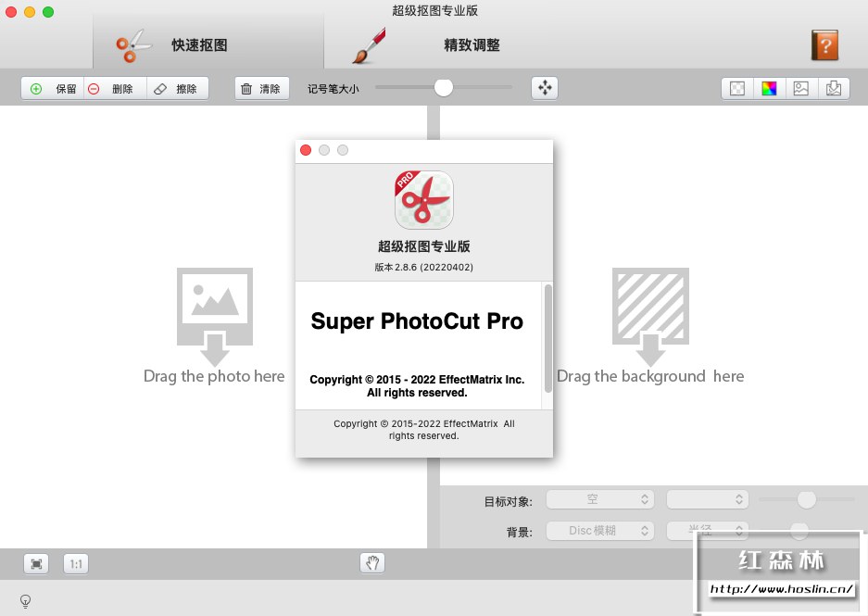Select the 保留 keep marker tool

(53, 89)
